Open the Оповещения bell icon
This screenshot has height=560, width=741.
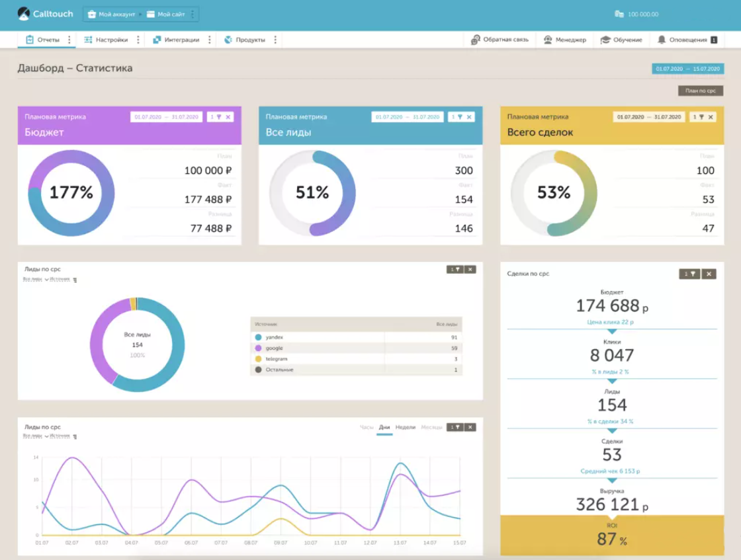662,40
